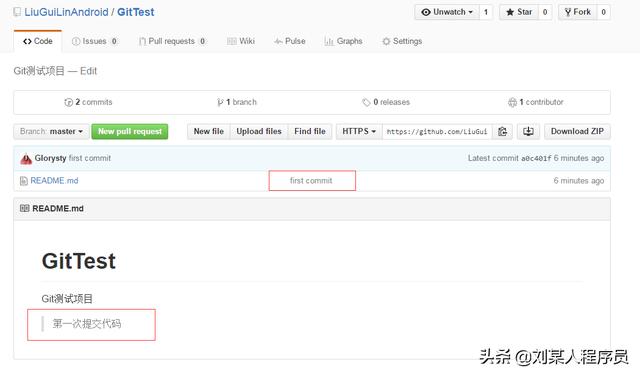
Task: Open the Settings tab
Action: pyautogui.click(x=402, y=41)
